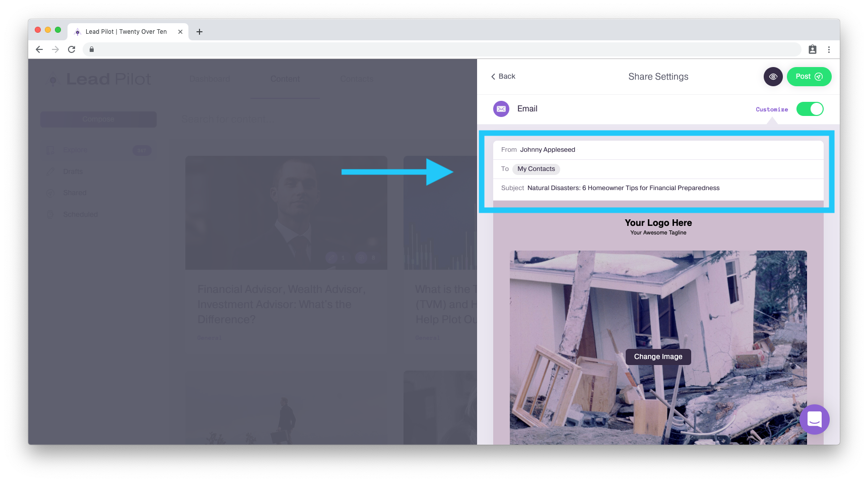This screenshot has width=868, height=482.
Task: Click the Share Settings title
Action: click(658, 77)
